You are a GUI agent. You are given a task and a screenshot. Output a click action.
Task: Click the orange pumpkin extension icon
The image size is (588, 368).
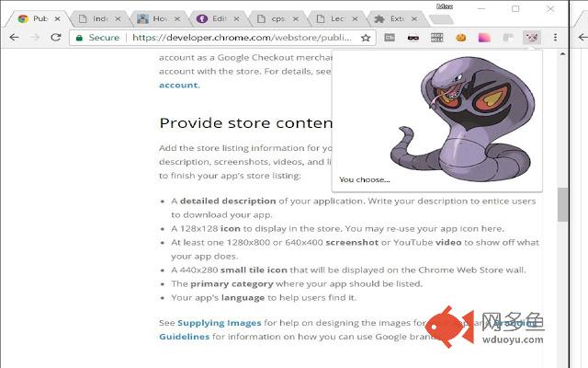click(461, 38)
